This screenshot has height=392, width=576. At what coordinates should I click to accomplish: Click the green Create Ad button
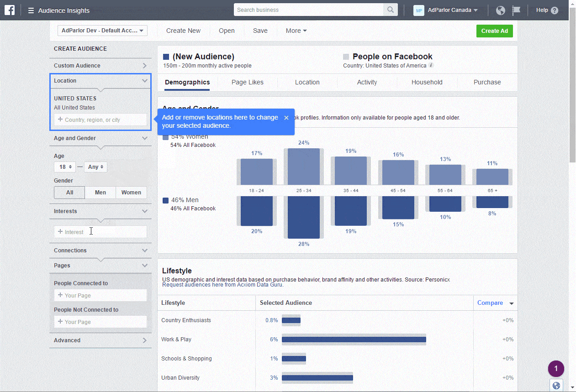pos(495,31)
